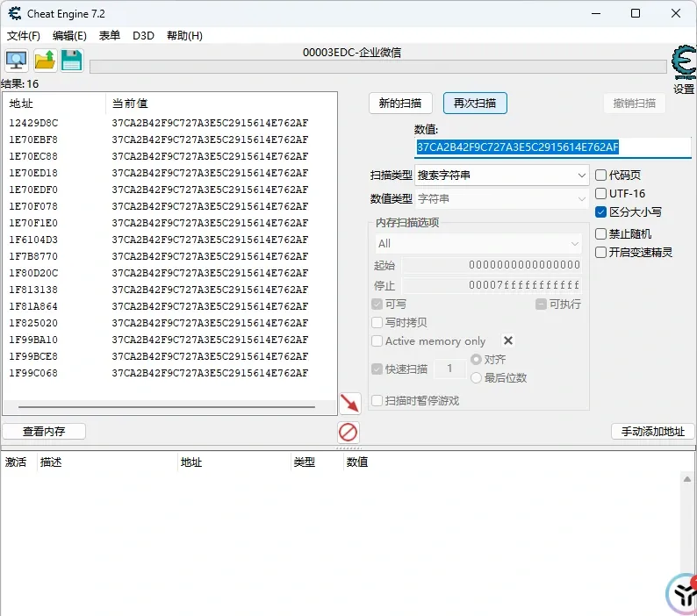
Task: Open the D3D menu
Action: pyautogui.click(x=143, y=36)
